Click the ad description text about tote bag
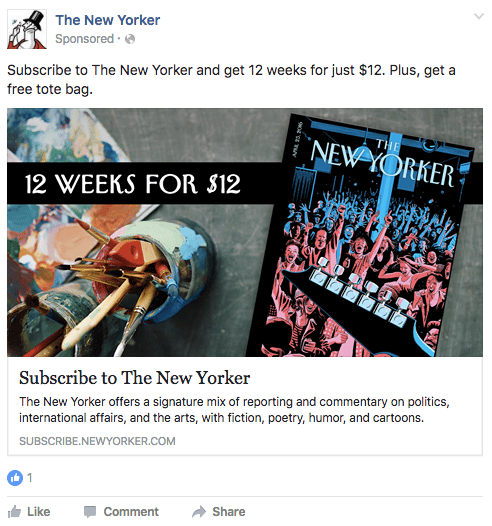The height and width of the screenshot is (526, 492). [x=231, y=80]
